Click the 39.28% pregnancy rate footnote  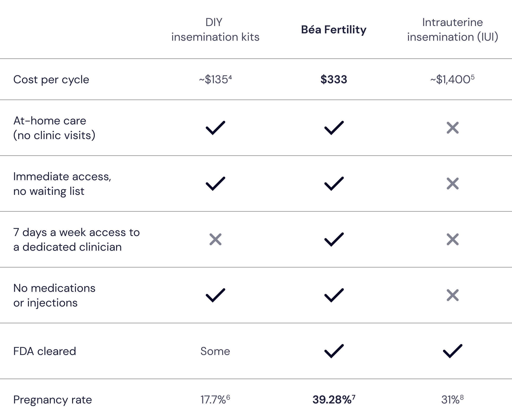click(x=354, y=396)
